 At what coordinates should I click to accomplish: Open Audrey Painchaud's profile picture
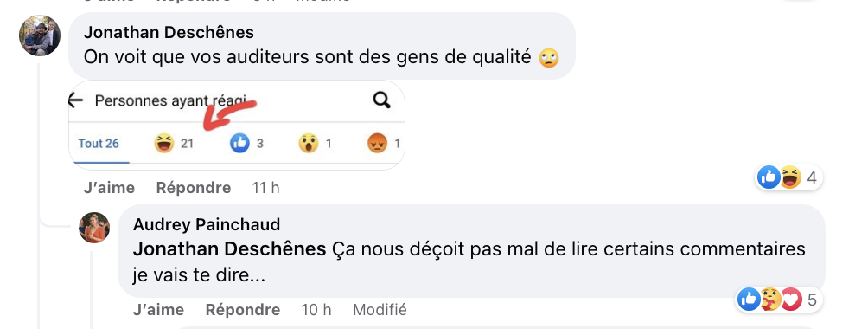point(94,228)
